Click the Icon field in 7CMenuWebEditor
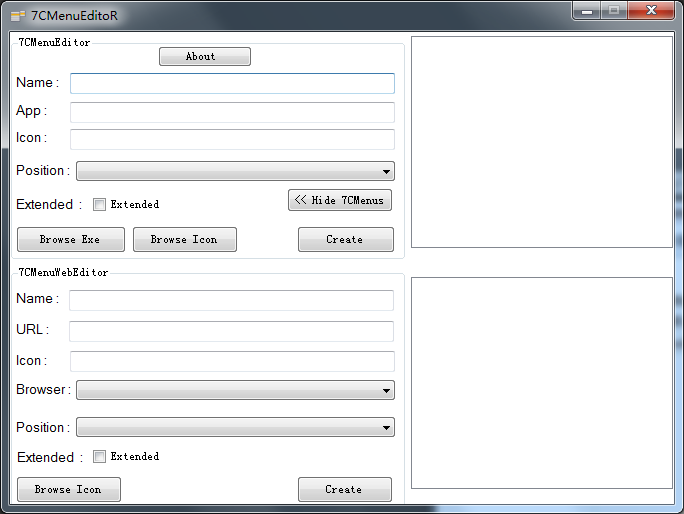The height and width of the screenshot is (514, 684). point(232,361)
